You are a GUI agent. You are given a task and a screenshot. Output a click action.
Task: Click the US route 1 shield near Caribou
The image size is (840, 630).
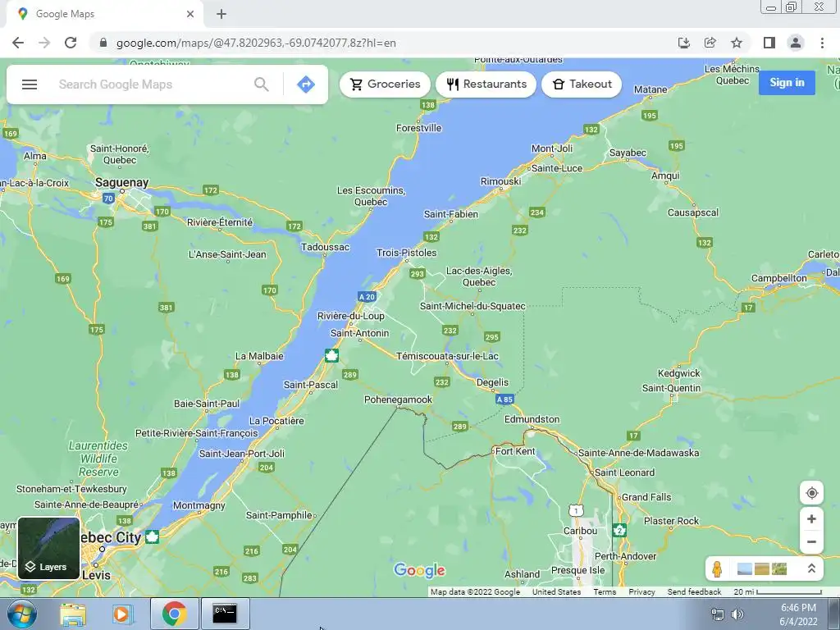576,510
